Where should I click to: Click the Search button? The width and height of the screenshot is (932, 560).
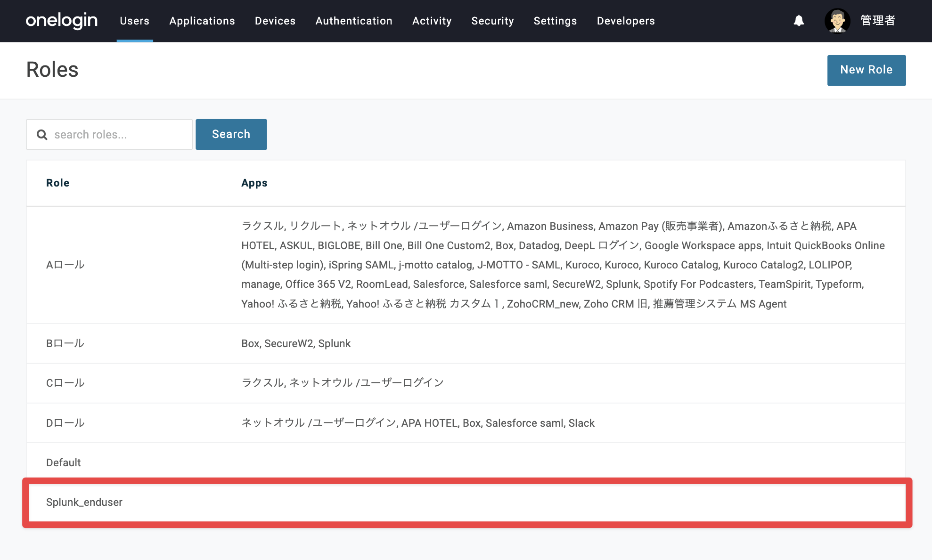point(231,134)
